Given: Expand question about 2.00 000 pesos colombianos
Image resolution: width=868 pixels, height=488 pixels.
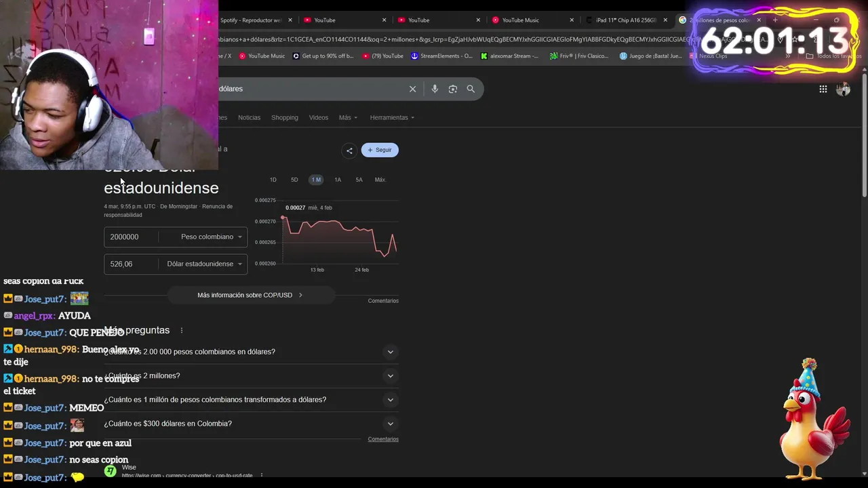Looking at the screenshot, I should pos(251,352).
